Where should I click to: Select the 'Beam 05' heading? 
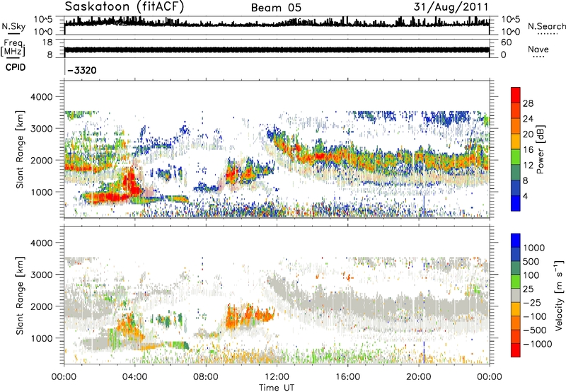point(276,8)
